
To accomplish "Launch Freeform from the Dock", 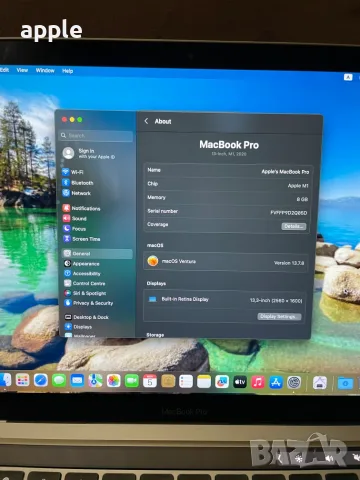I will click(x=222, y=382).
